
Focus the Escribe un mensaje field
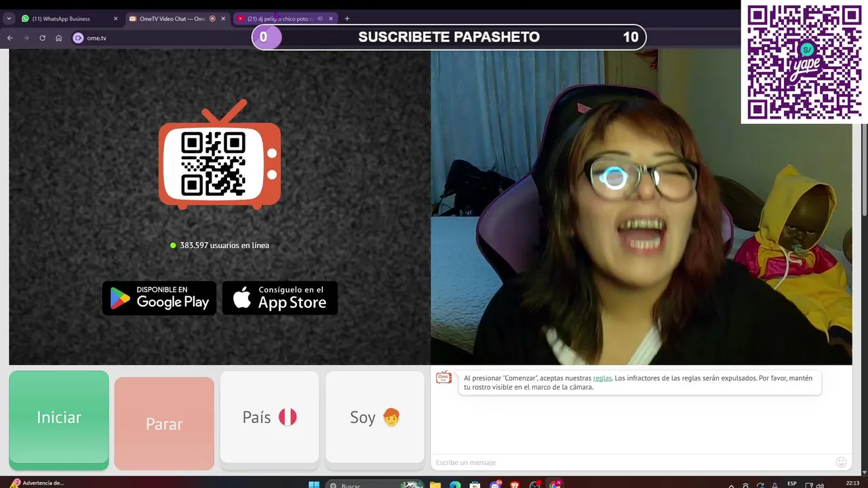click(631, 462)
